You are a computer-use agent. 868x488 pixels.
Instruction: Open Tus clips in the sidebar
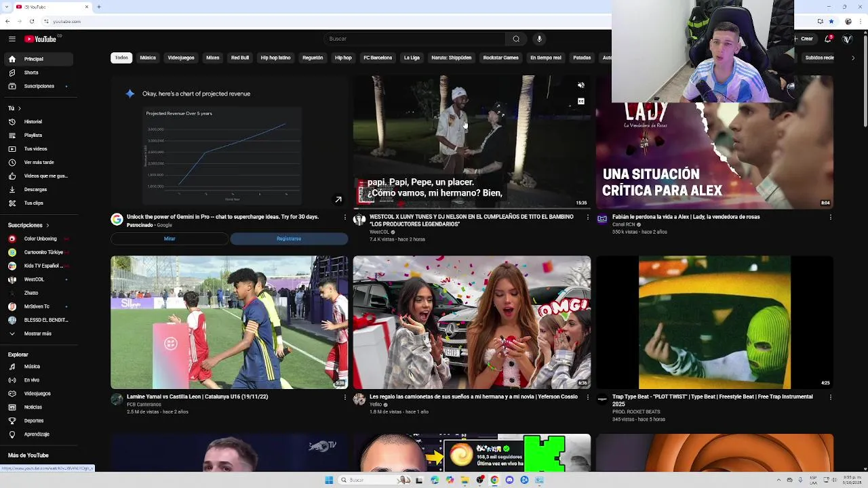[x=37, y=203]
